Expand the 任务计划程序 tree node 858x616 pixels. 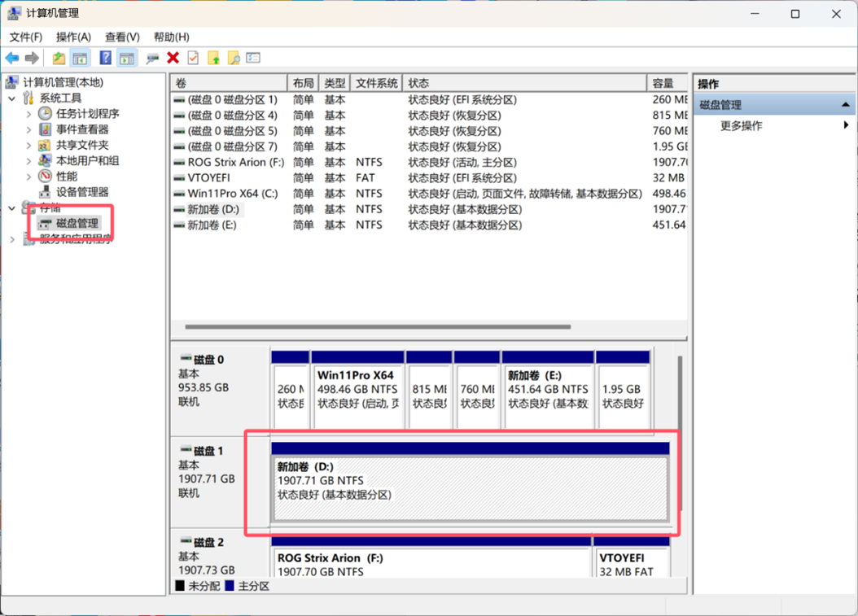tap(29, 114)
